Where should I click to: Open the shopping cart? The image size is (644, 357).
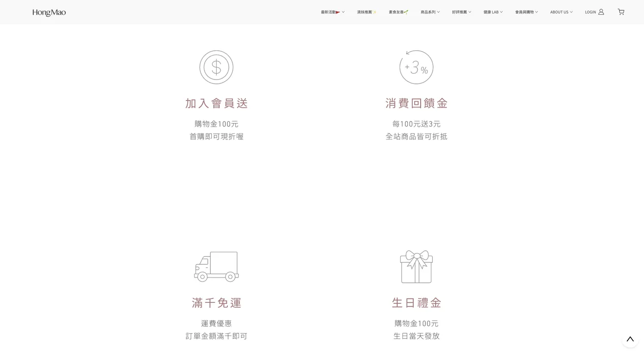coord(621,12)
